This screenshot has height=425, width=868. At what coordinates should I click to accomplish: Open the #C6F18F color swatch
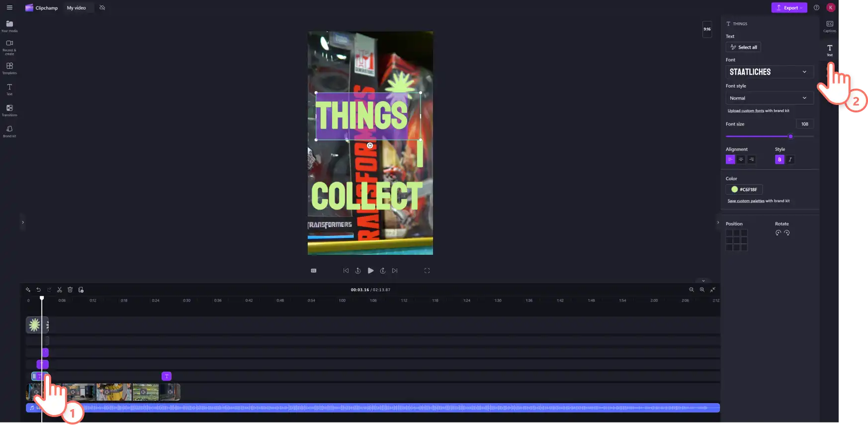744,189
